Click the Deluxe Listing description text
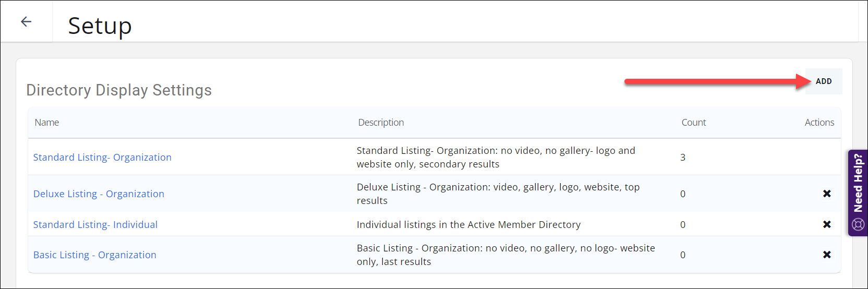Image resolution: width=868 pixels, height=289 pixels. (x=498, y=194)
